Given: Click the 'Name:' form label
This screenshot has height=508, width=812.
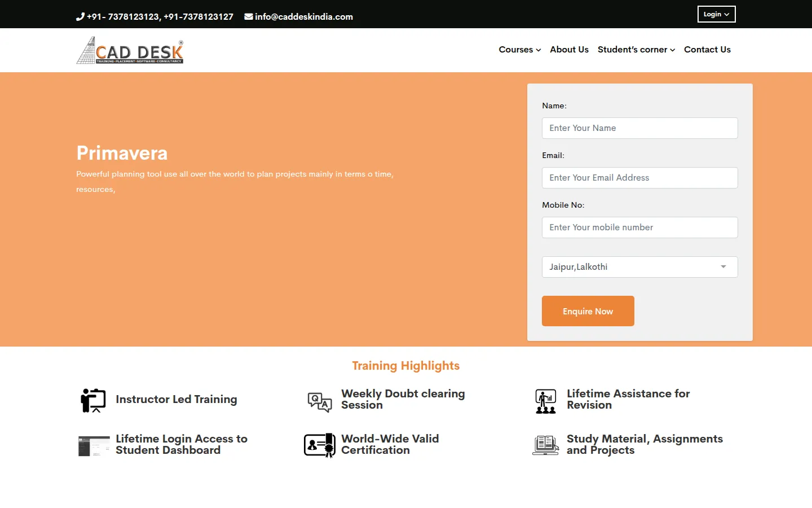Looking at the screenshot, I should tap(554, 106).
